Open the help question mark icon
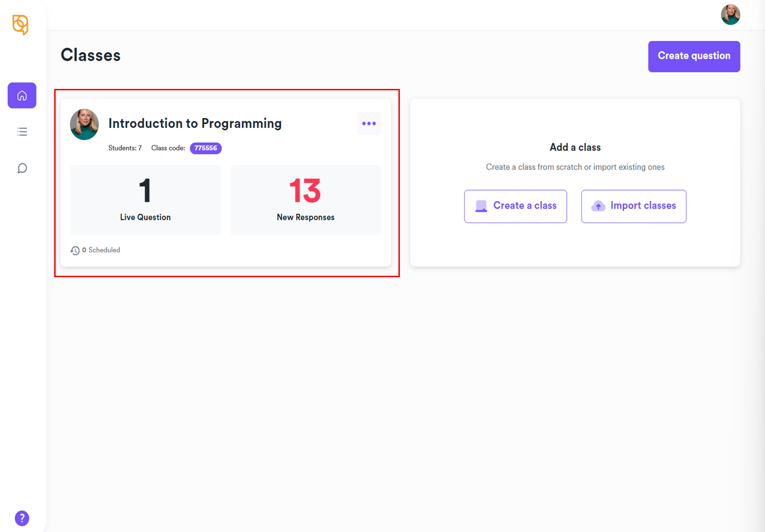 22,518
